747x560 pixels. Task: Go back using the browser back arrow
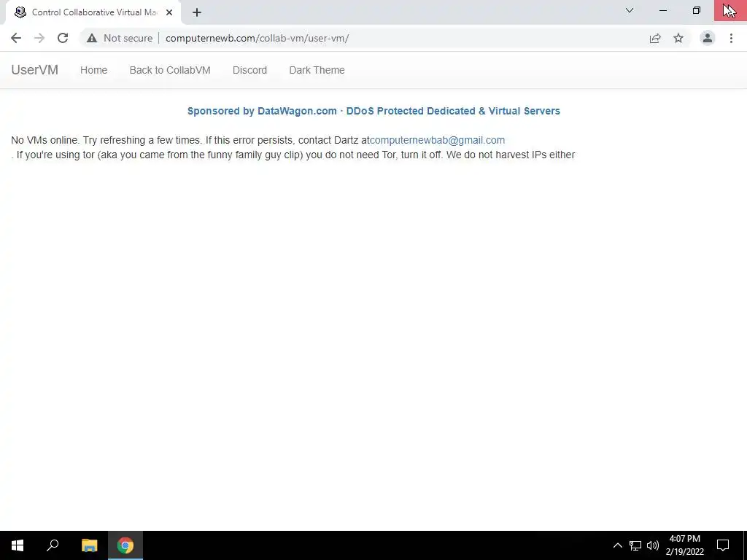(x=16, y=38)
